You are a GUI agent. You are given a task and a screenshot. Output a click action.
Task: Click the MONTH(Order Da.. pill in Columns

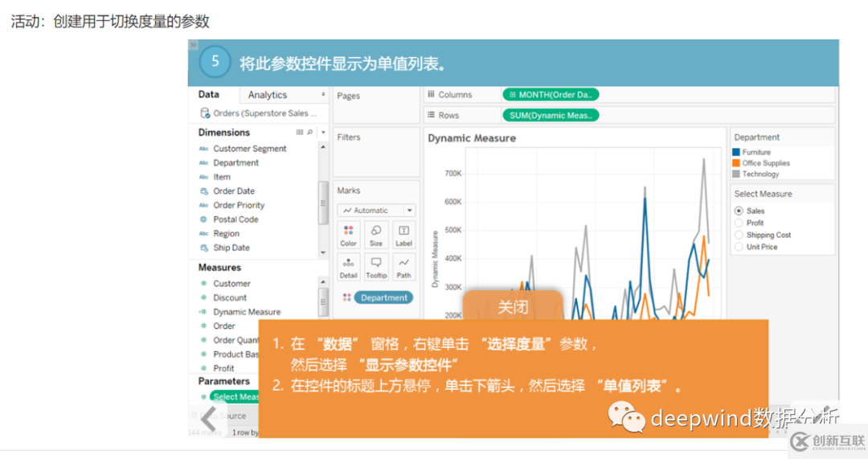tap(551, 95)
